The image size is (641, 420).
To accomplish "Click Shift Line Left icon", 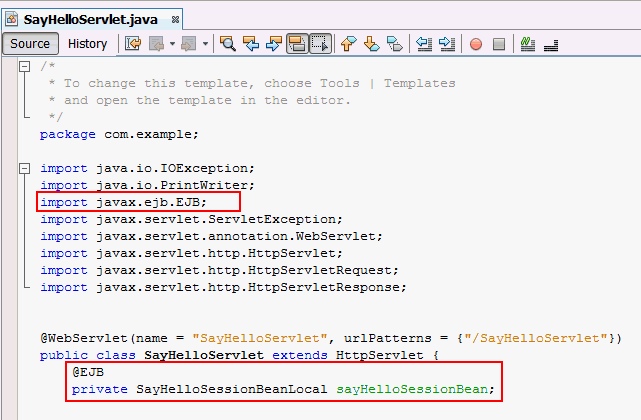I will click(x=424, y=43).
